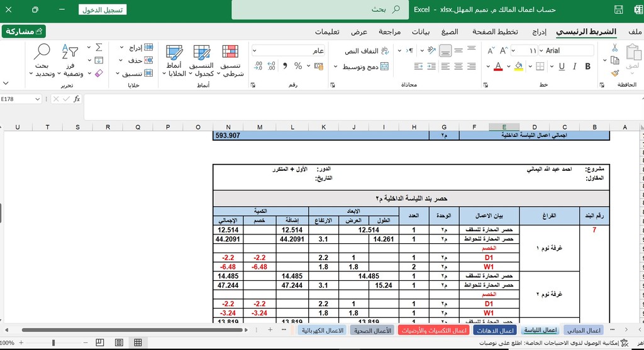Screen dimensions: 644x350
Task: Switch to Page Layout view
Action: (x=119, y=342)
